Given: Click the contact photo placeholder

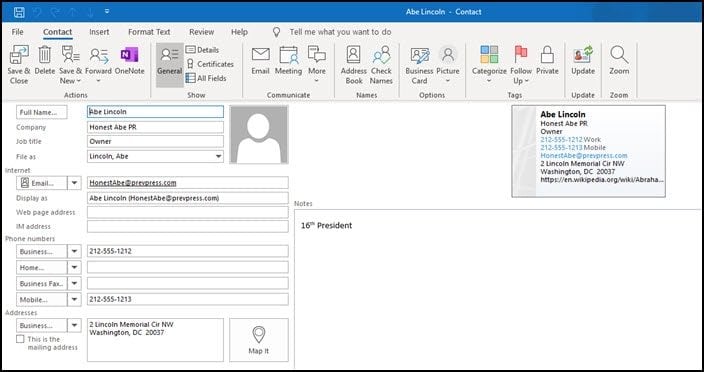Looking at the screenshot, I should [x=259, y=135].
